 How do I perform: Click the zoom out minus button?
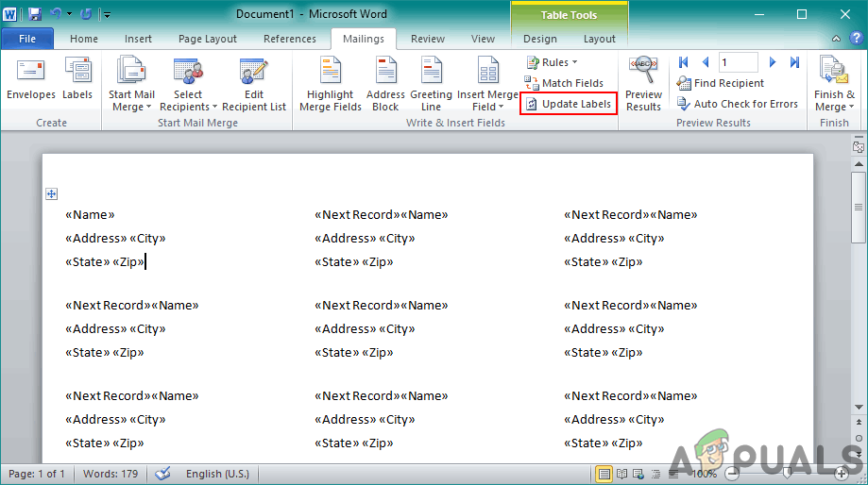[x=732, y=474]
